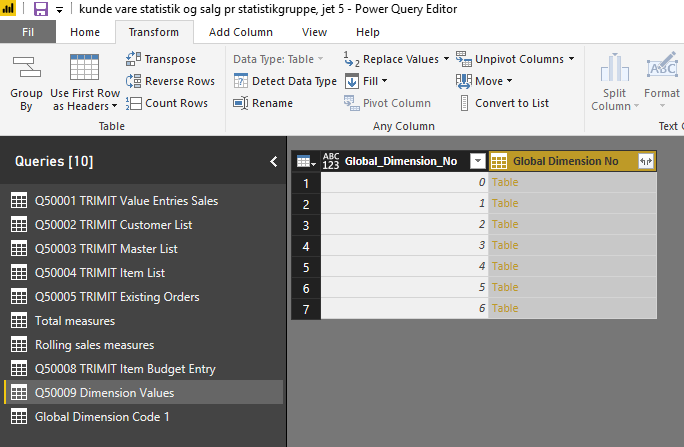Click Convert to List
The height and width of the screenshot is (447, 684).
(504, 103)
